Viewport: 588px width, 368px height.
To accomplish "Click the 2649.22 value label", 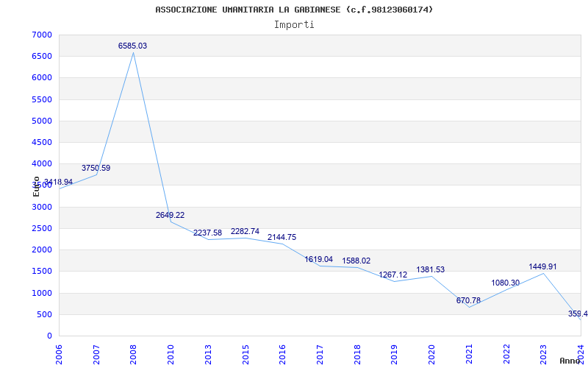I will (x=170, y=215).
